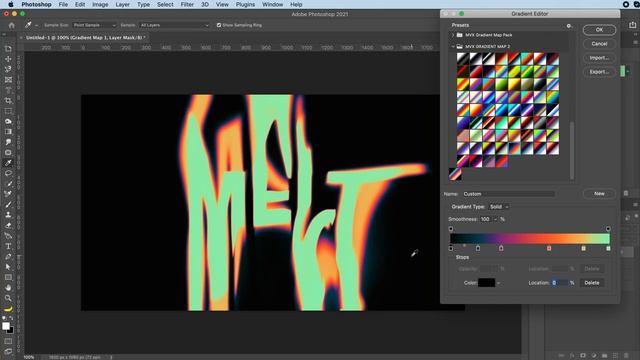Screen dimensions: 640x360
Task: Toggle Show Sampling Ring checkbox
Action: 219,25
